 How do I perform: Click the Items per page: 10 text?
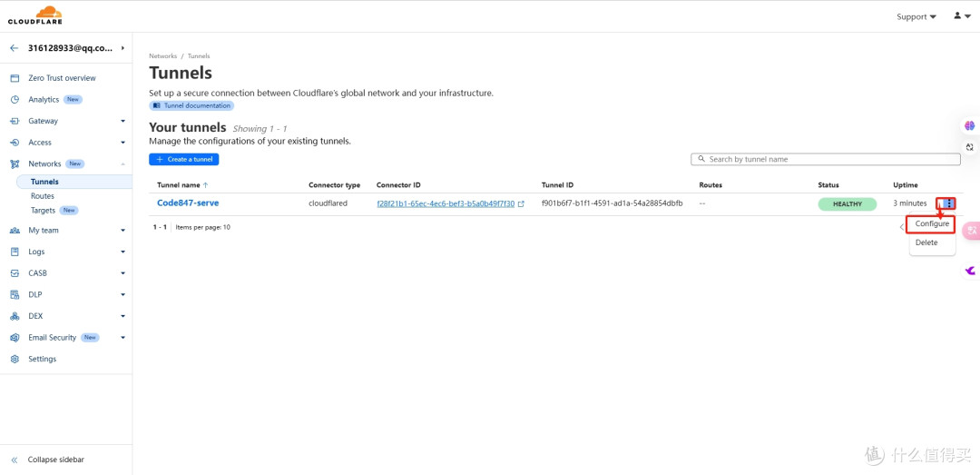pyautogui.click(x=202, y=227)
